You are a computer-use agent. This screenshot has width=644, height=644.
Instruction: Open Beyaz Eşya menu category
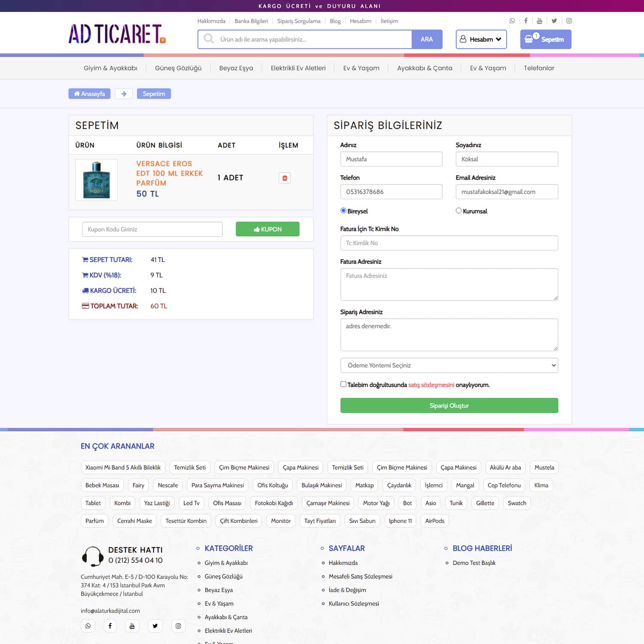(x=236, y=68)
